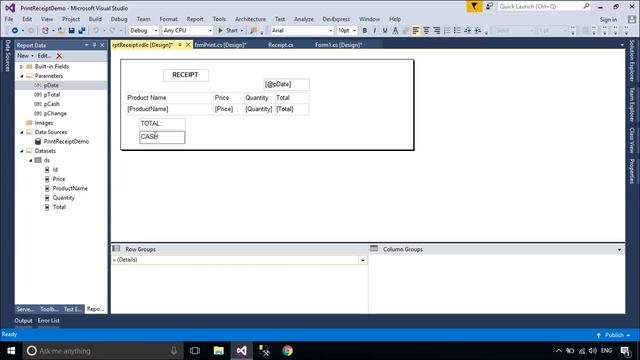Select the pChange parameter

pos(55,113)
